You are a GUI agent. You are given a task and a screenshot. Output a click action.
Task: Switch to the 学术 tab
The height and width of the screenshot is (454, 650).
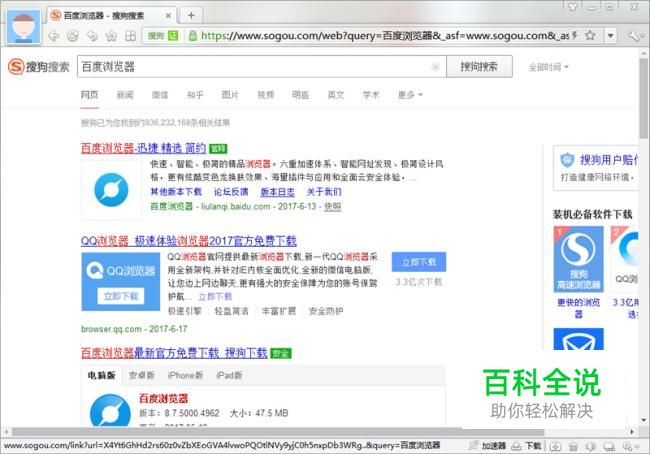(x=371, y=95)
